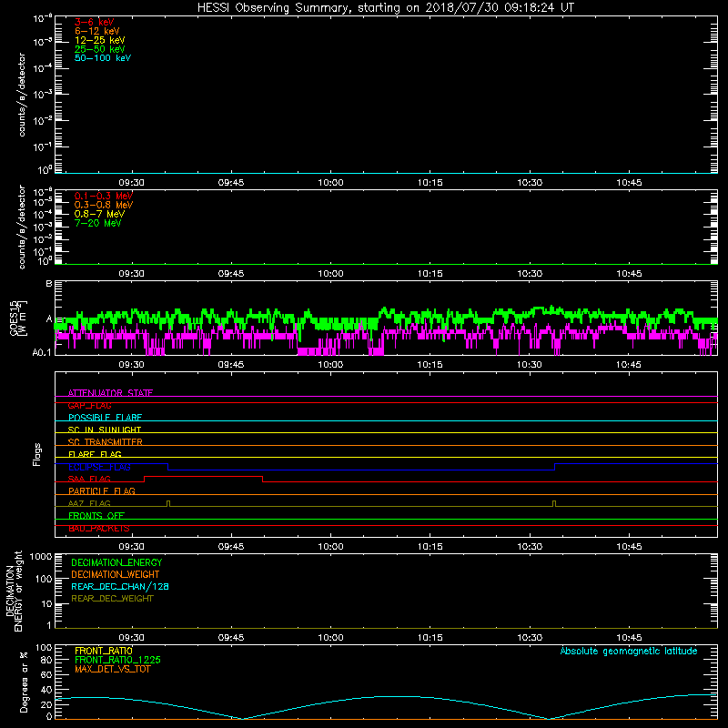This screenshot has height=728, width=728.
Task: Click the B tick label on GOES plot
Action: tap(49, 283)
